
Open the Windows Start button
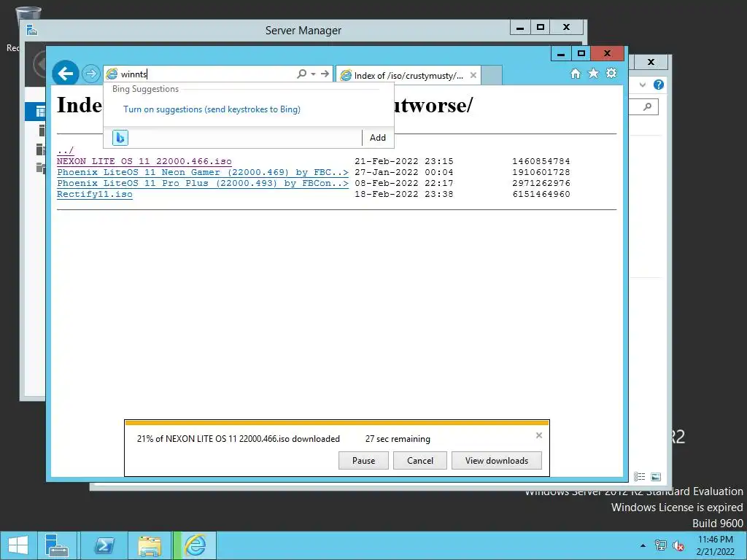(x=18, y=545)
